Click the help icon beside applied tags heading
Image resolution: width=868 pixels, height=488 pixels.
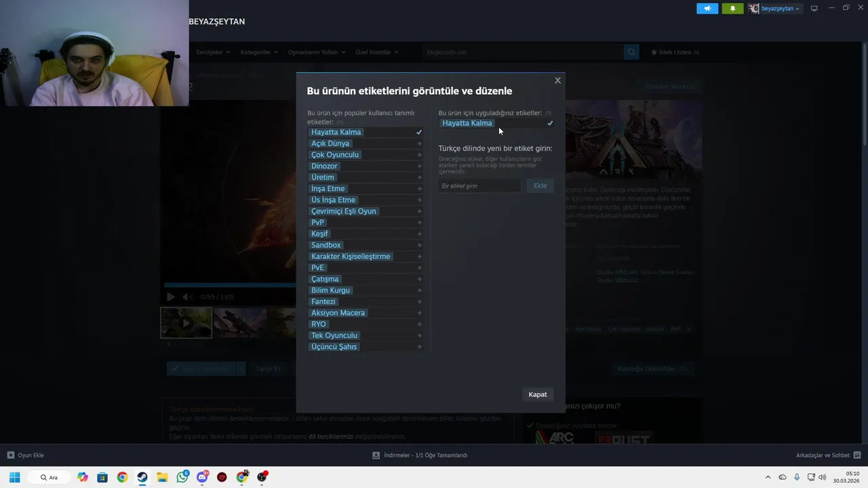click(549, 113)
